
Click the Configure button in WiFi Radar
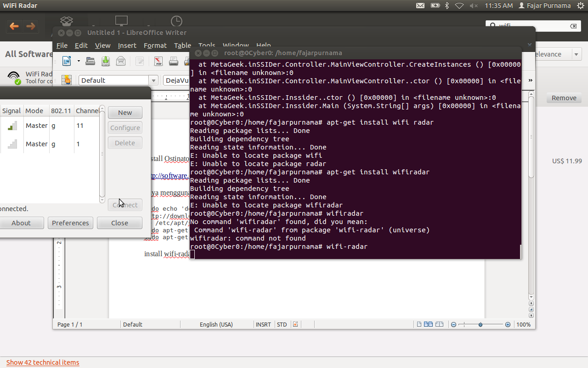[x=125, y=128]
